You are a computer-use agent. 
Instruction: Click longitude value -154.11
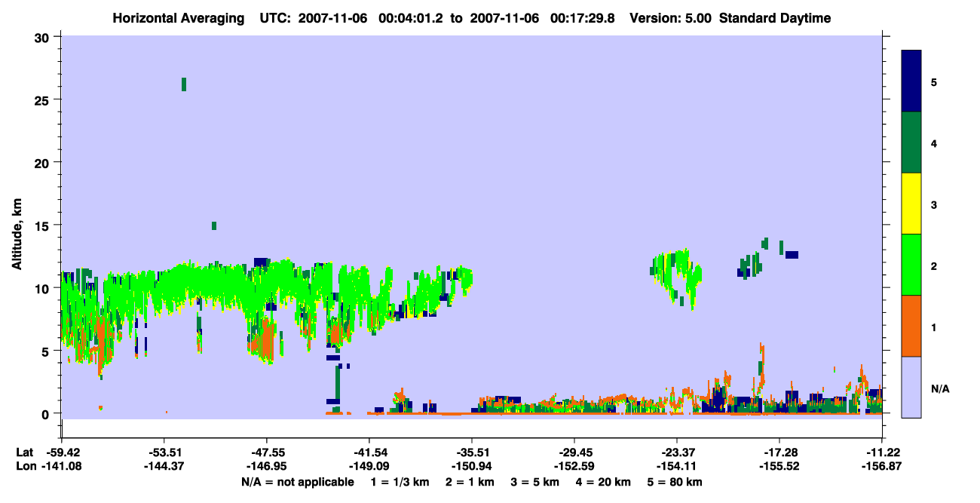676,467
